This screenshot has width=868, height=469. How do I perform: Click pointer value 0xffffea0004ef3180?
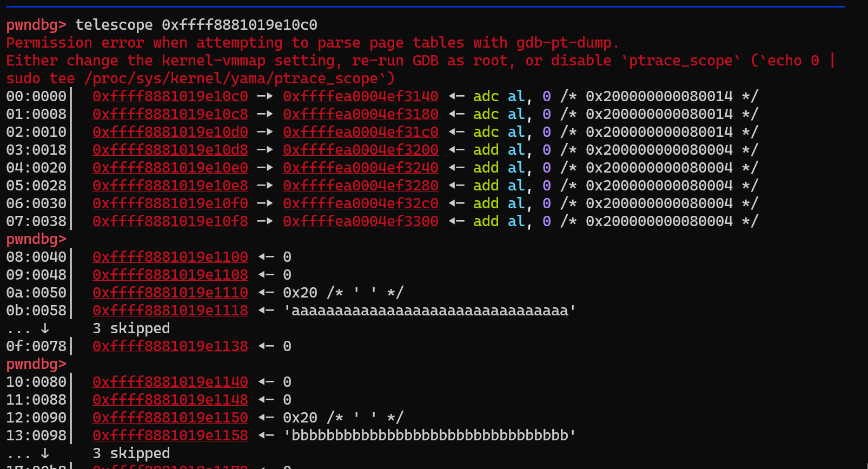click(x=361, y=114)
